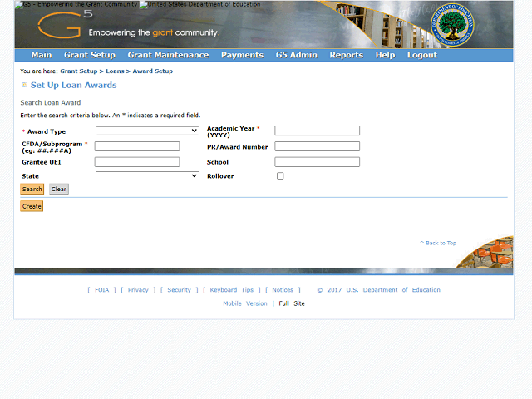The image size is (532, 399).
Task: Tick the Rollover checkbox
Action: pos(280,175)
